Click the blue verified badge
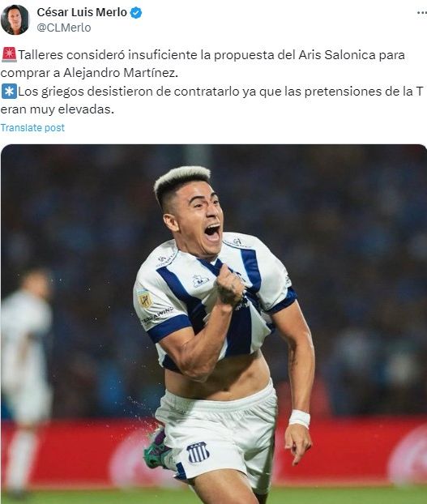The height and width of the screenshot is (504, 427). [x=136, y=12]
